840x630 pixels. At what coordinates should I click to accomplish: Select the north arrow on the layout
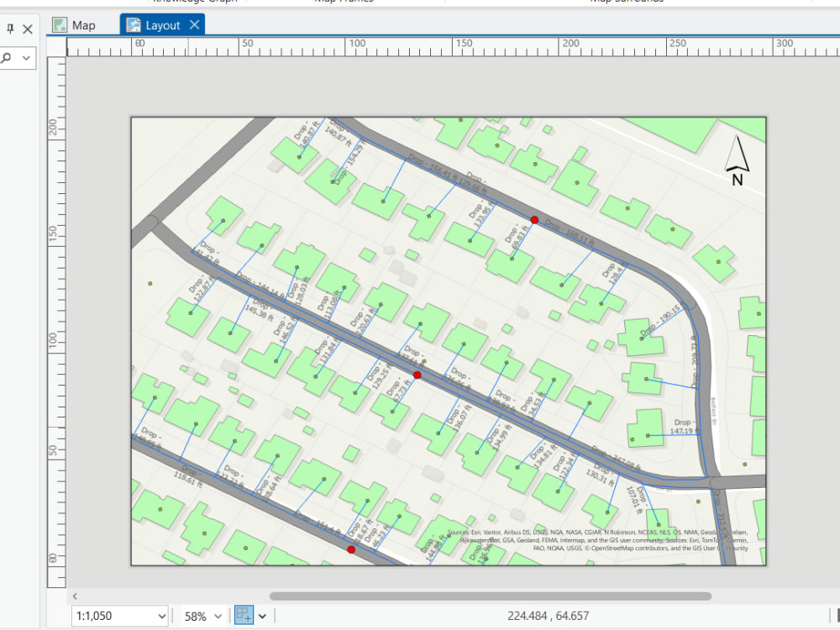tap(738, 160)
